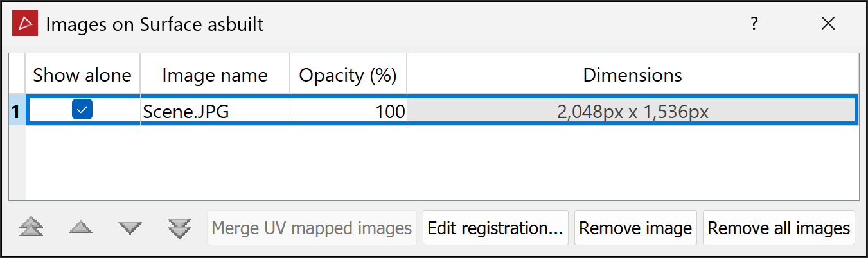Click the opacity value 100 cell
Image resolution: width=868 pixels, height=258 pixels.
click(348, 112)
